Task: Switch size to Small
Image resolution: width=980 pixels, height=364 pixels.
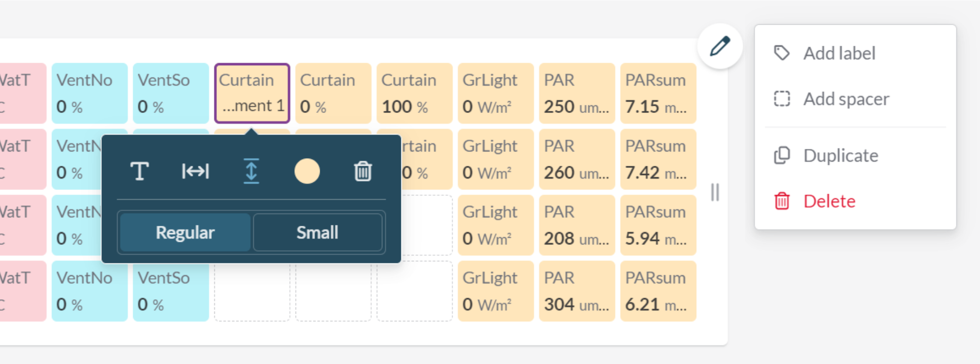Action: pos(318,233)
